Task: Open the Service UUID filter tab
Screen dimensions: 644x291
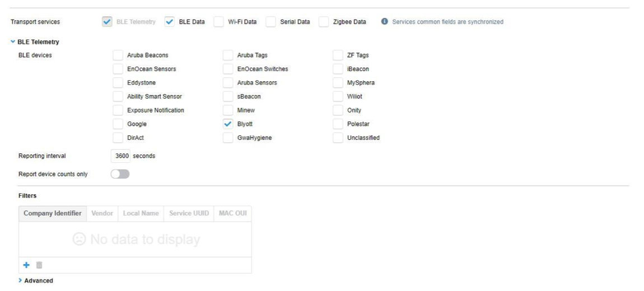Action: (188, 213)
